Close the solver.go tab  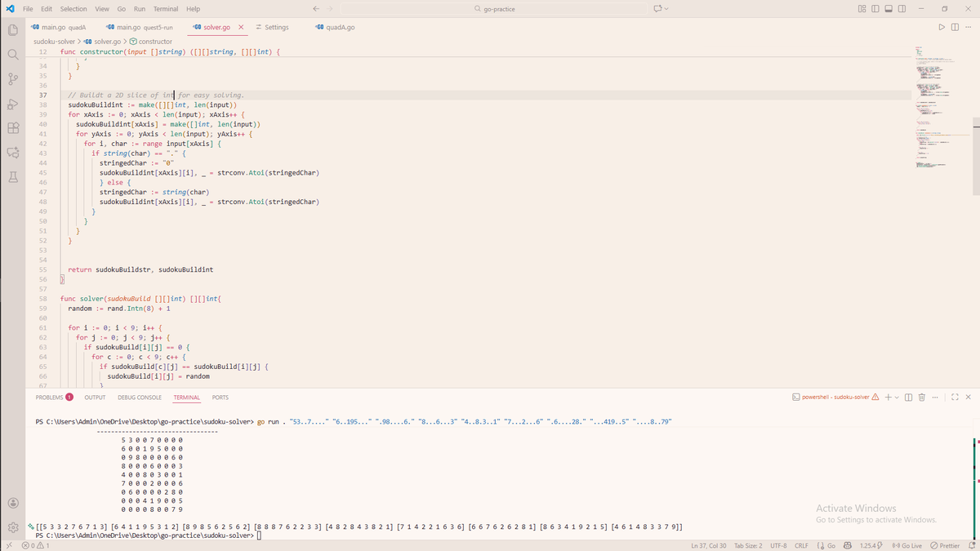click(241, 27)
